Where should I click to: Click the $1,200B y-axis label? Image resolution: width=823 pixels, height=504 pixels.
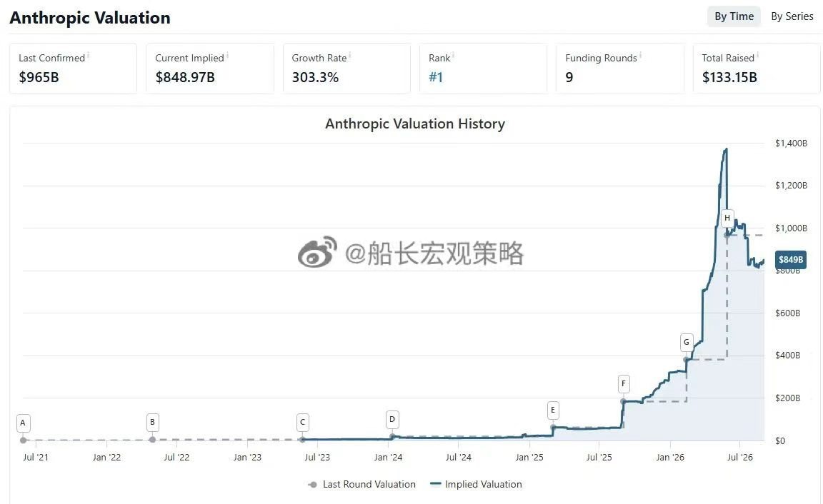point(791,185)
